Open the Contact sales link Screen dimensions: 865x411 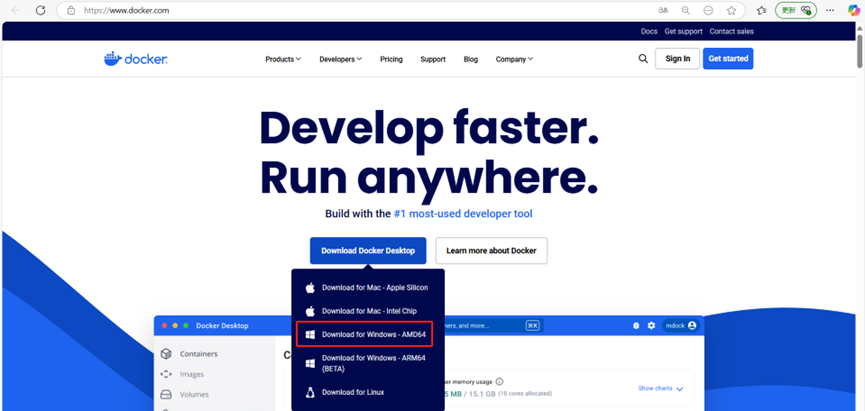[731, 31]
